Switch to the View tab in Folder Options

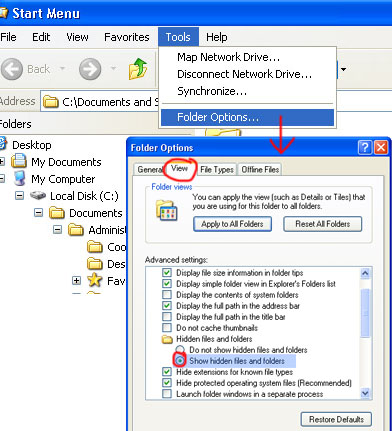(179, 168)
